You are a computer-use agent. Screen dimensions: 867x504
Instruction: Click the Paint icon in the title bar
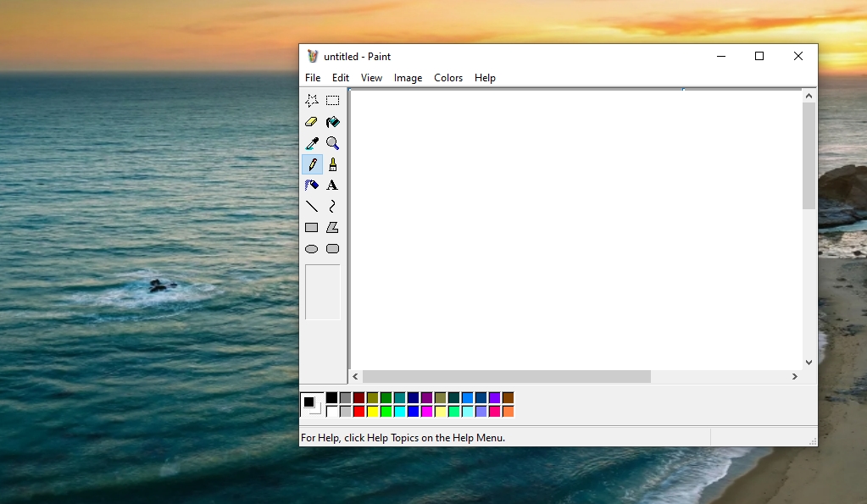pyautogui.click(x=313, y=57)
